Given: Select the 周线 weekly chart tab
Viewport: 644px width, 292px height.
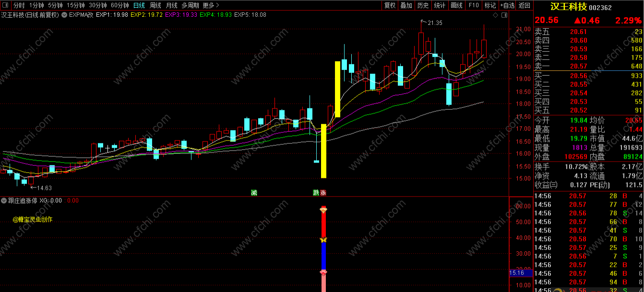Looking at the screenshot, I should point(155,5).
